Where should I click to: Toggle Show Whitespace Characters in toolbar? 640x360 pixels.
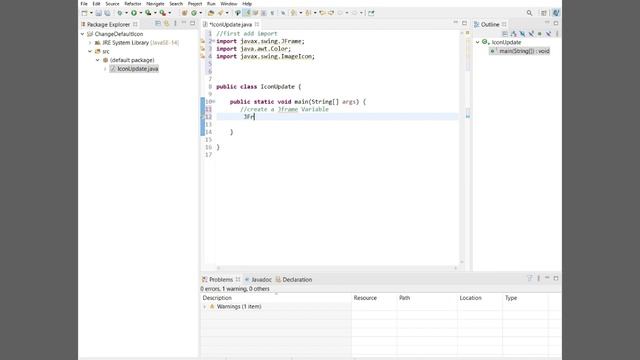pos(272,13)
